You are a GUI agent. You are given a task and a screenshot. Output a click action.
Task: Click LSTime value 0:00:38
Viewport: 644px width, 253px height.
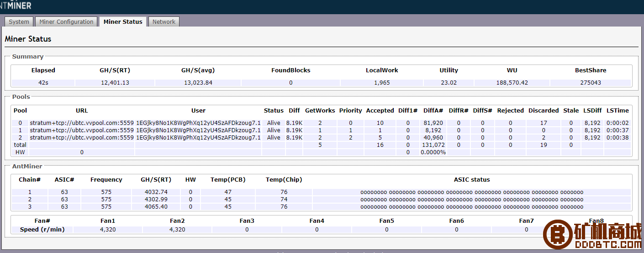(x=618, y=138)
